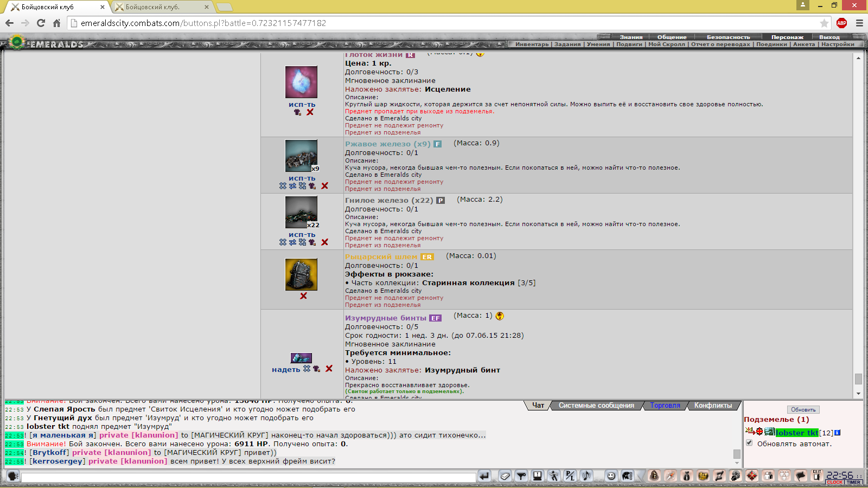868x488 pixels.
Task: Click info icon next to lobster tkt
Action: coord(837,433)
